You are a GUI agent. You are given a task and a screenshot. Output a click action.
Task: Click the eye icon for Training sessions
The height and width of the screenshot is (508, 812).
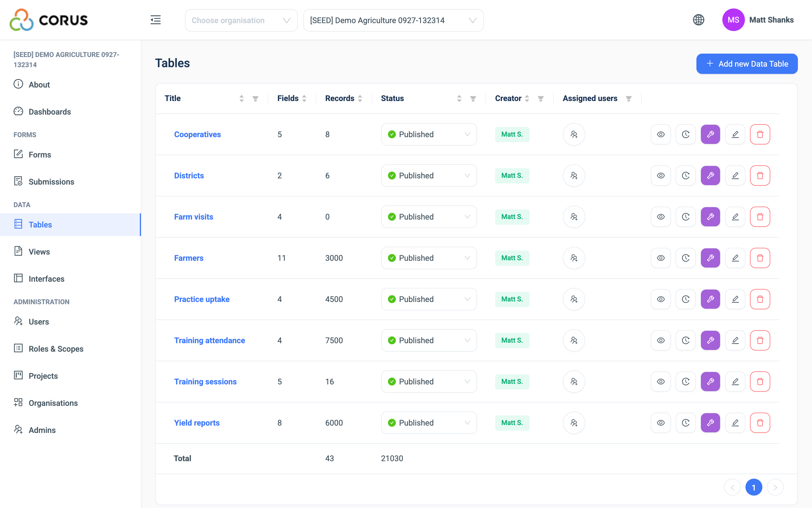pyautogui.click(x=661, y=382)
